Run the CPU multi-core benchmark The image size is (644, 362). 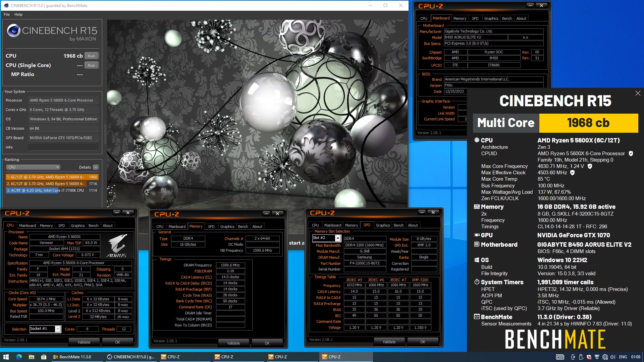(x=91, y=56)
